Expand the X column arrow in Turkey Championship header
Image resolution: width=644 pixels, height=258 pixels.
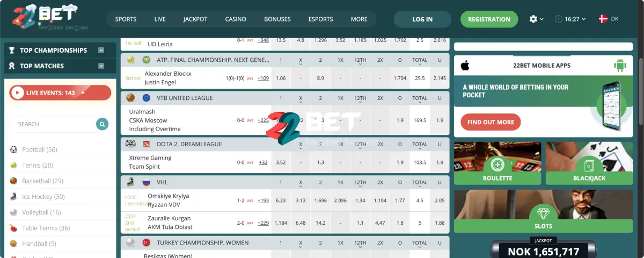pyautogui.click(x=301, y=246)
